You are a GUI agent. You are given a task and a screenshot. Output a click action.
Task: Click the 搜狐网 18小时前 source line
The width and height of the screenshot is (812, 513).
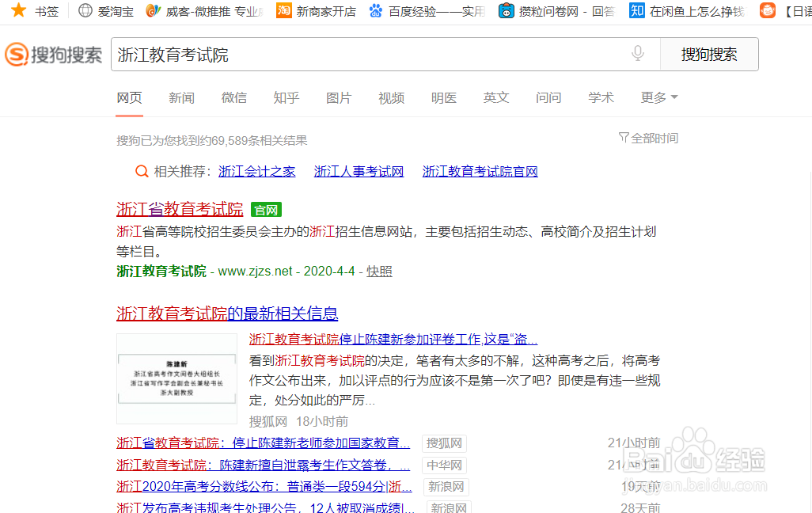pos(299,422)
